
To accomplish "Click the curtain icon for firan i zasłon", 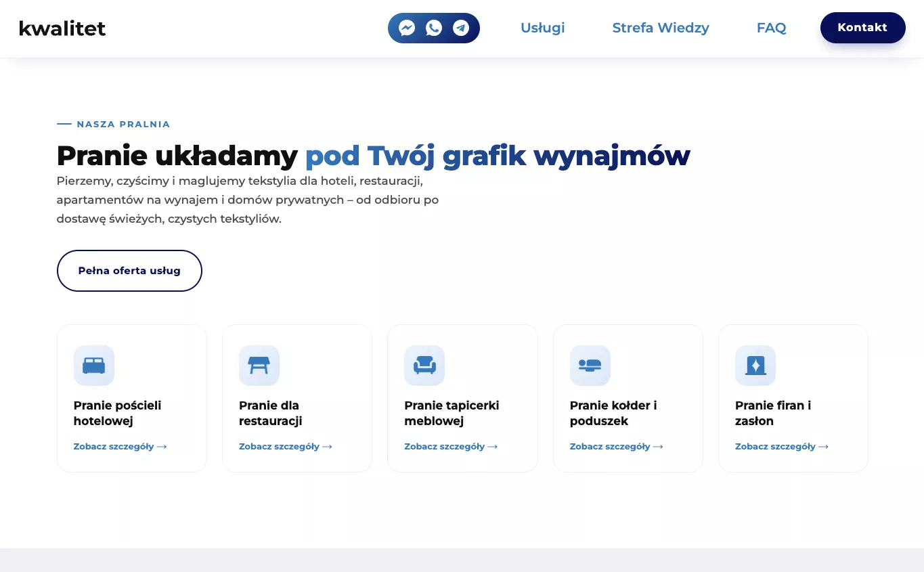I will (755, 366).
